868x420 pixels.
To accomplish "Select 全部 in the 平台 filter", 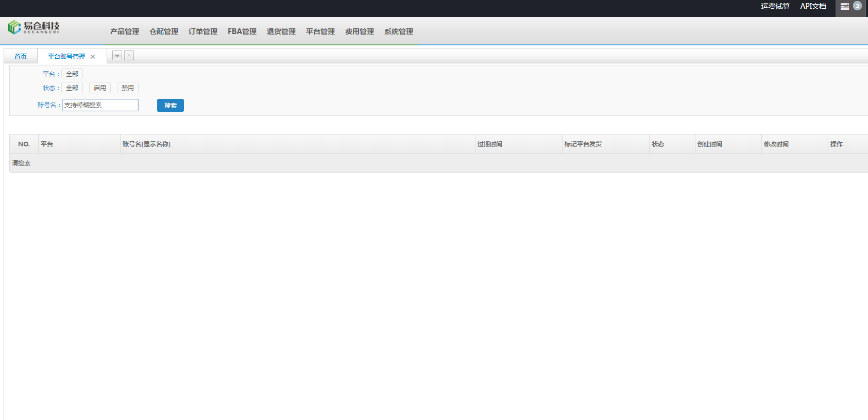I will pos(72,74).
